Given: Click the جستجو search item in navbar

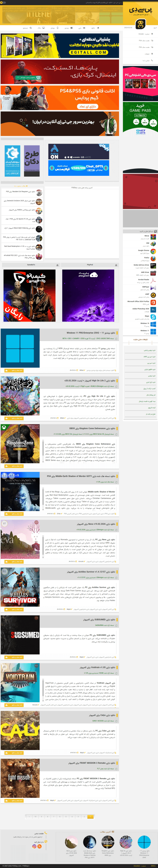Looking at the screenshot, I should click(27, 28).
